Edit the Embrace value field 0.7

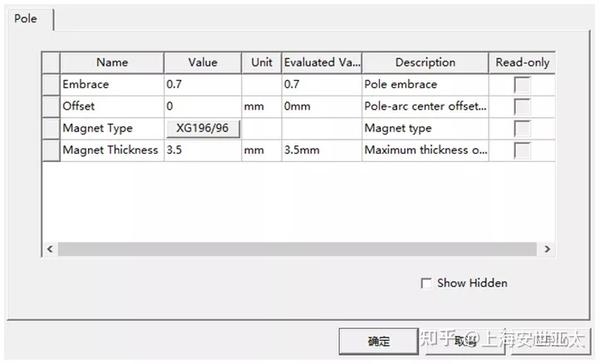point(203,85)
